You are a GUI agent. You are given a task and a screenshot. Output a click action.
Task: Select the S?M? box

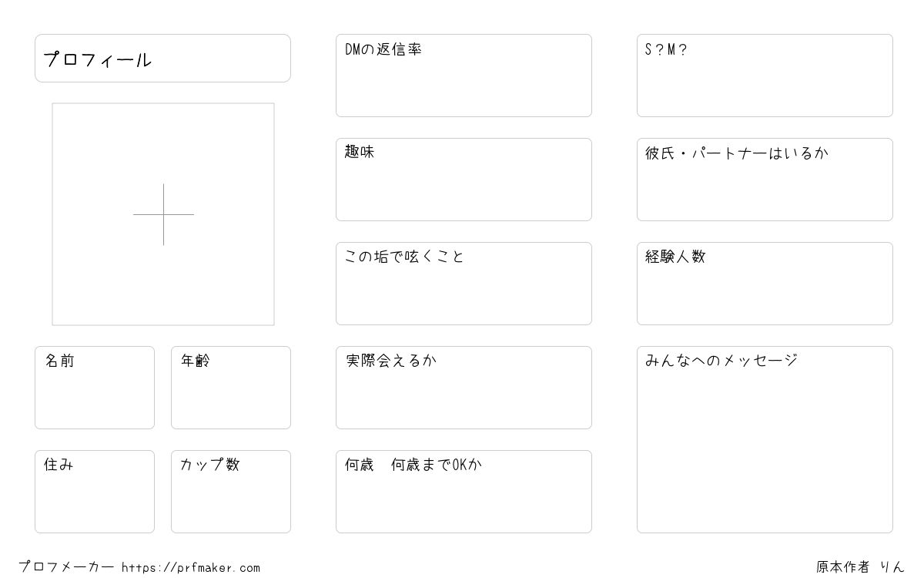[x=765, y=76]
